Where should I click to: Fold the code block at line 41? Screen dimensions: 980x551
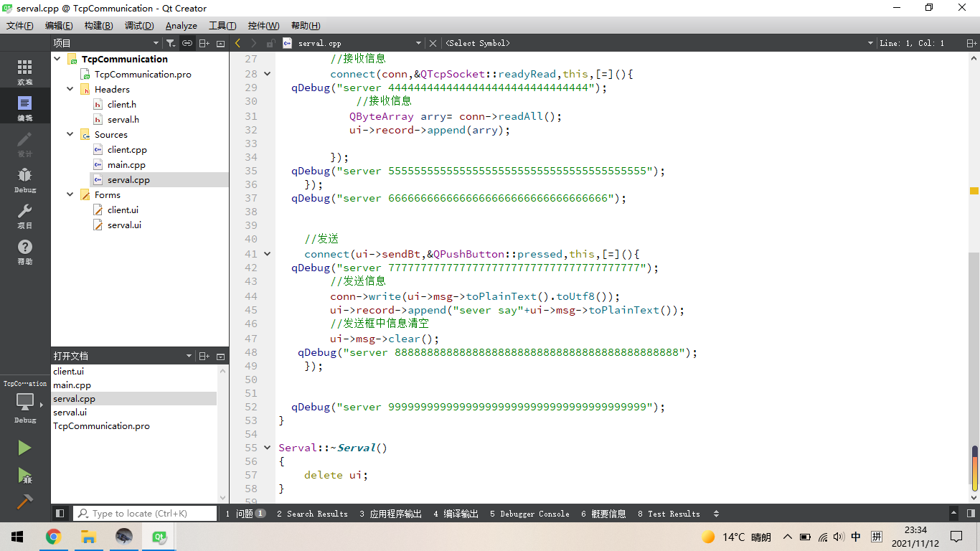click(268, 254)
